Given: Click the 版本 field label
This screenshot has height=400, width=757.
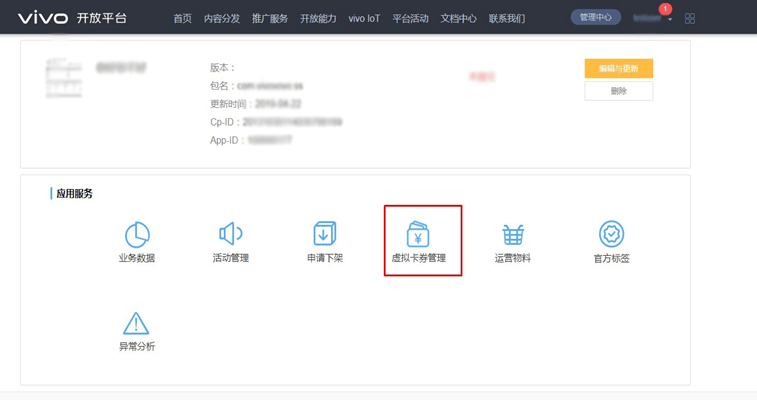Looking at the screenshot, I should click(222, 68).
